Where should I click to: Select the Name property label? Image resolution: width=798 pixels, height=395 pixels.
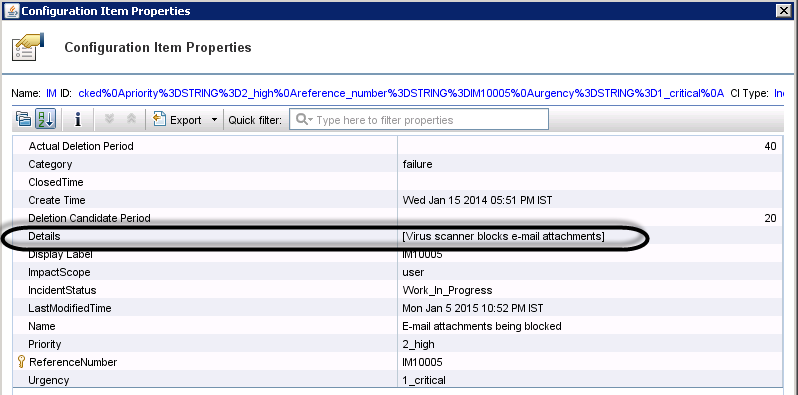(42, 326)
